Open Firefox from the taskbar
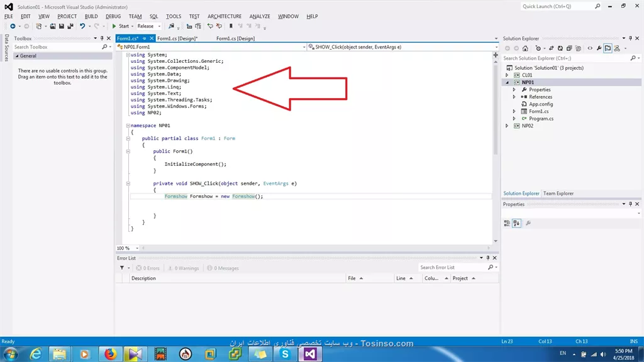Viewport: 644px width, 362px height. 110,354
